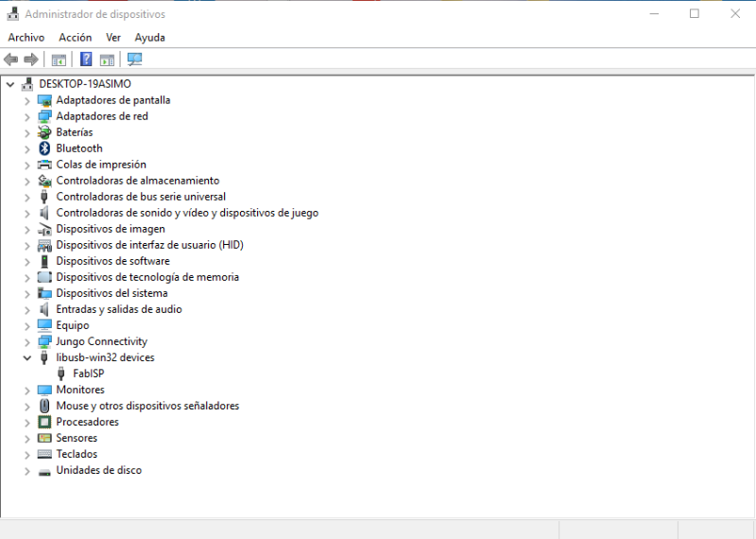
Task: Click the Back arrow toolbar icon
Action: pyautogui.click(x=10, y=60)
